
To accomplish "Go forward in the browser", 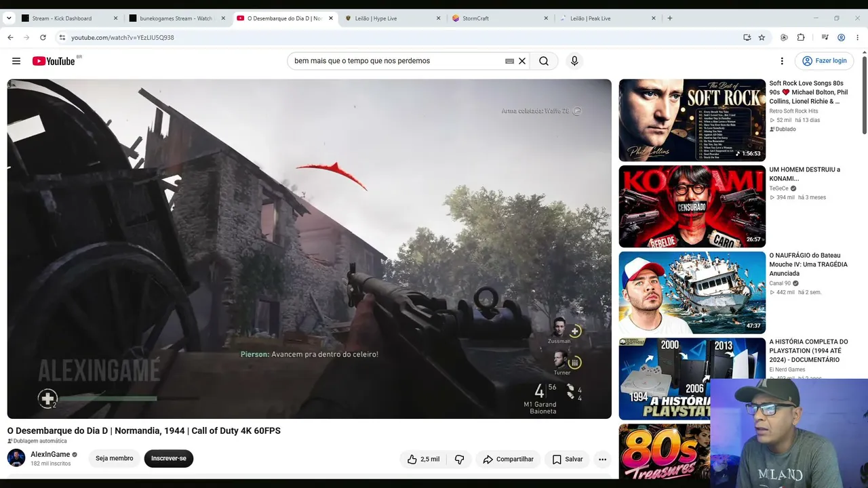I will (26, 37).
